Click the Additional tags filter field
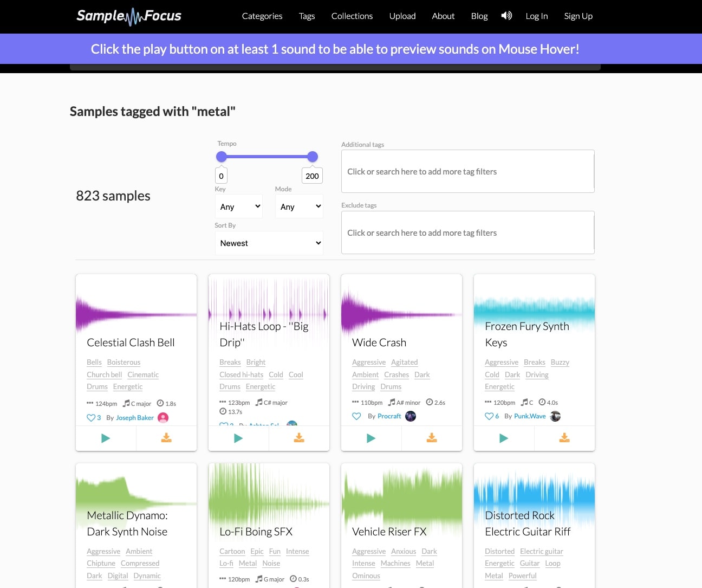Image resolution: width=702 pixels, height=588 pixels. (x=467, y=172)
